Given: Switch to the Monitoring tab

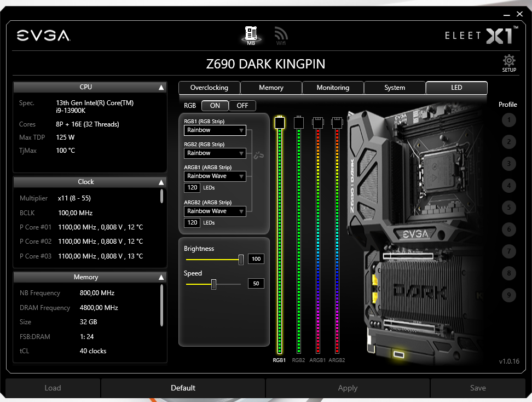Looking at the screenshot, I should coord(332,87).
